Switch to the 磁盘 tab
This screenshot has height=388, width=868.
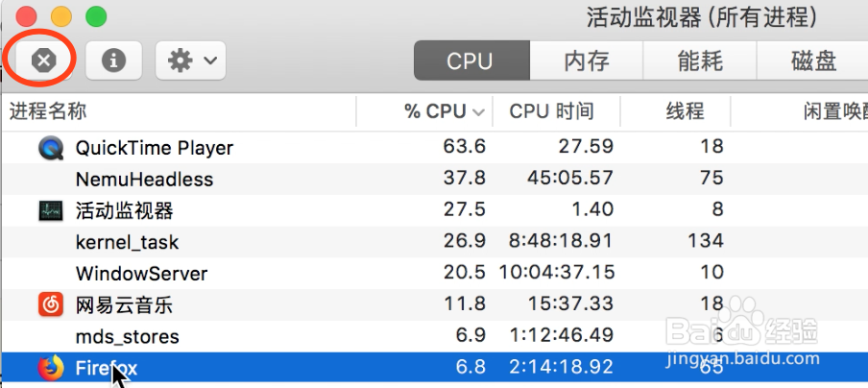coord(813,61)
